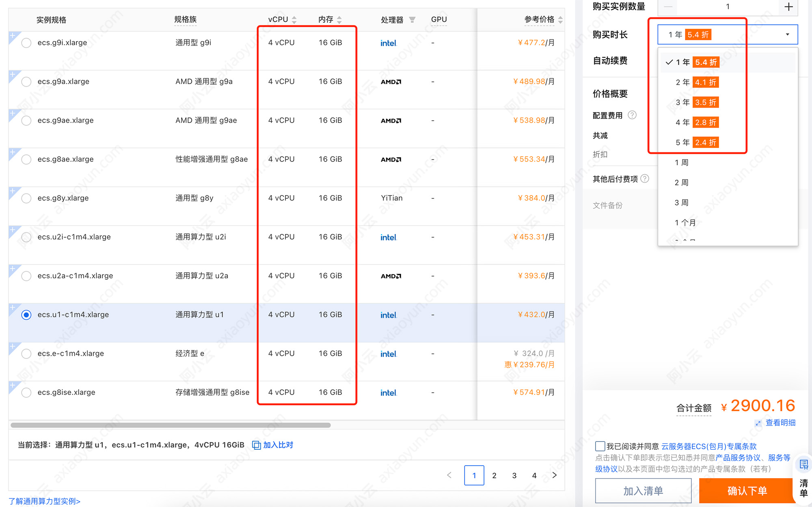Click the 确认下单 order button
The height and width of the screenshot is (507, 812).
pos(746,491)
